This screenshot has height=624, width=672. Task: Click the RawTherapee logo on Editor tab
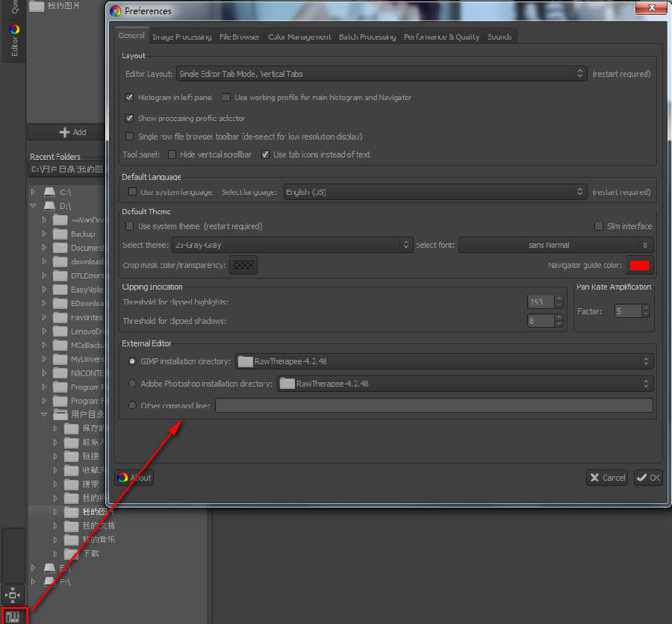[x=14, y=29]
